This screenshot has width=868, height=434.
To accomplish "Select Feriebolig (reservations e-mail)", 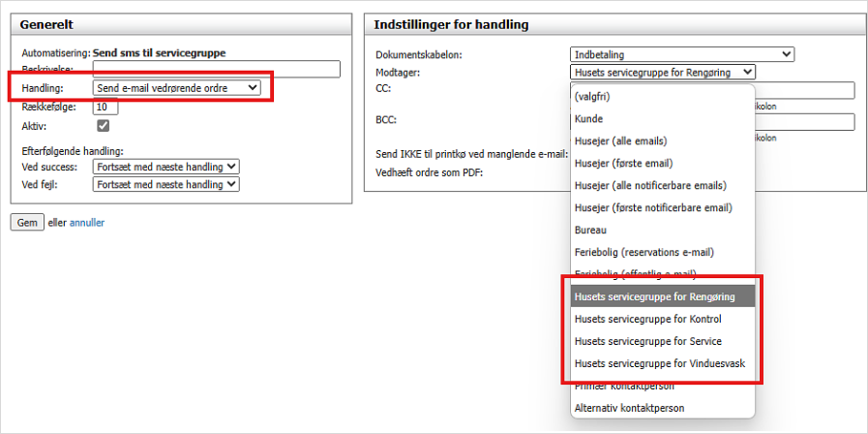I will 663,252.
